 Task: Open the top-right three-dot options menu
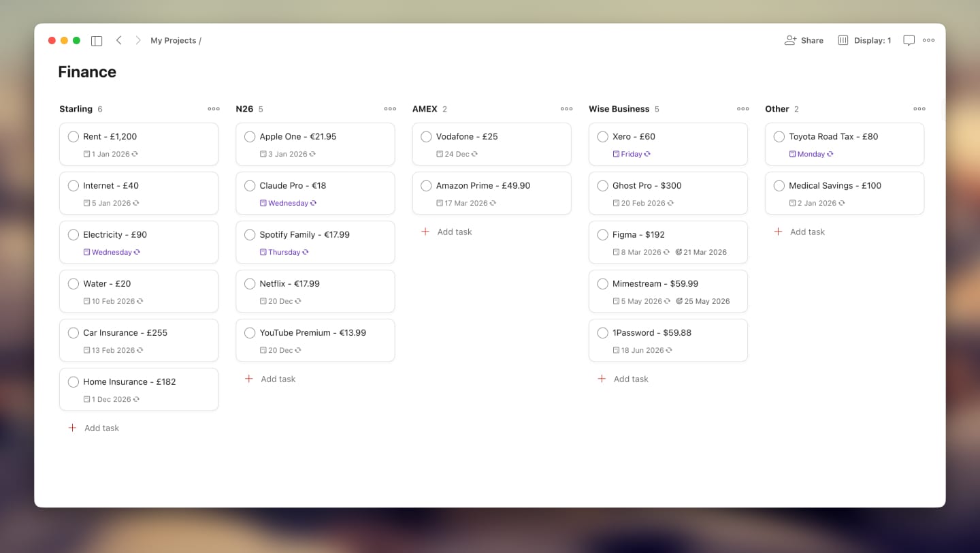pos(928,40)
